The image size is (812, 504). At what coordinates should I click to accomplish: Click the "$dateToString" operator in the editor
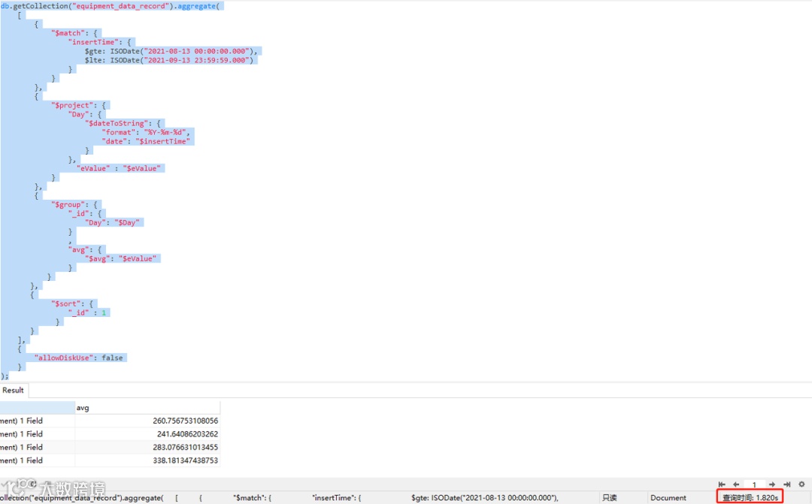coord(117,123)
